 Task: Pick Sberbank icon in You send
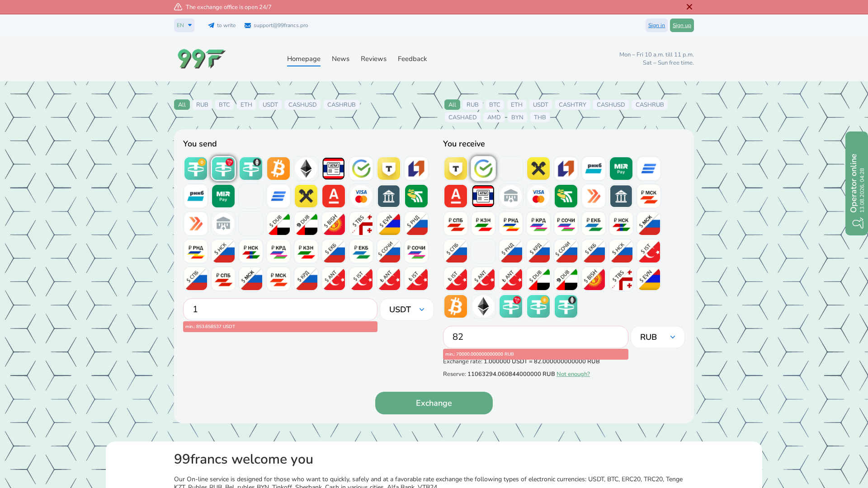click(x=361, y=169)
